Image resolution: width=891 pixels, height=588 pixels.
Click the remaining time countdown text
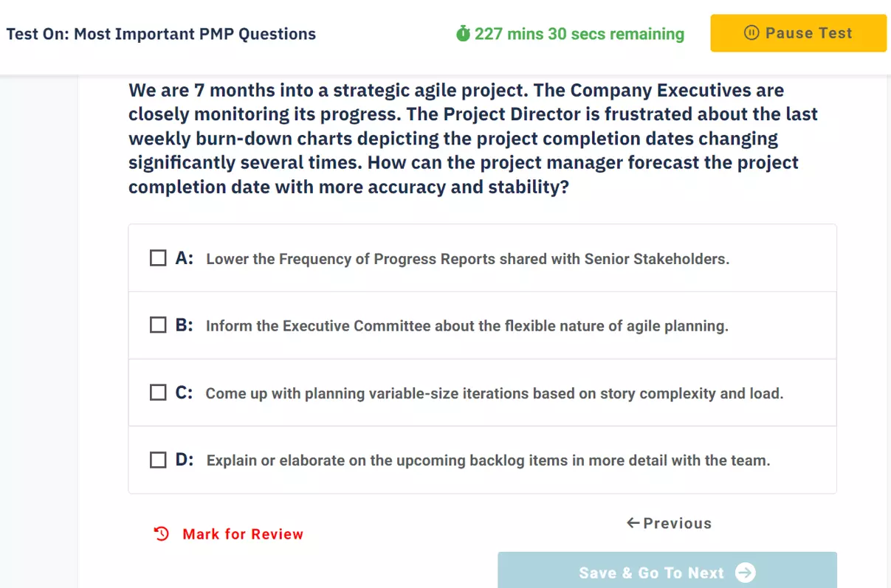coord(579,33)
